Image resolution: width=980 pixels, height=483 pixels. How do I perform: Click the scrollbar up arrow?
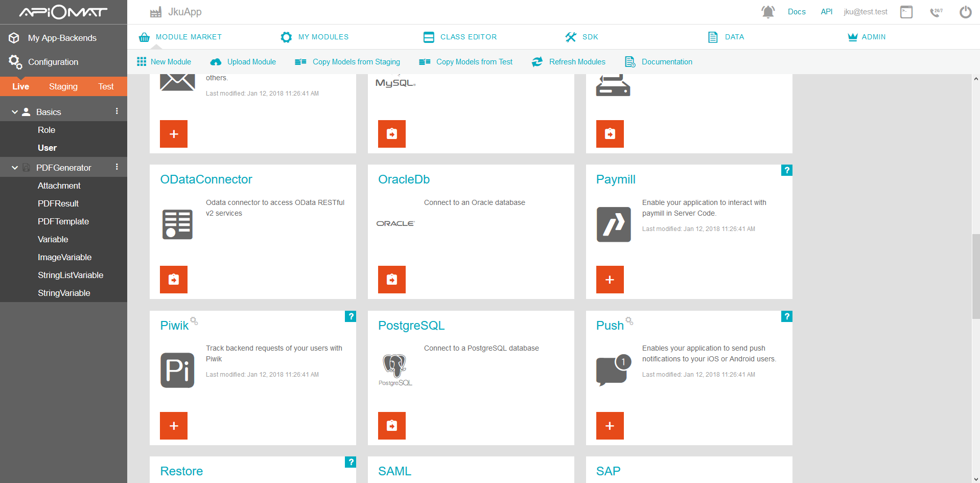(976, 79)
